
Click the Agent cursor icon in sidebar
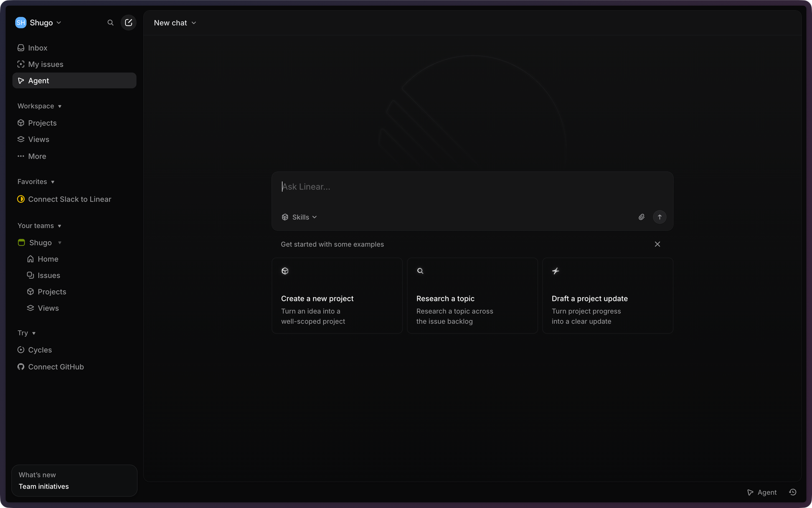tap(21, 81)
